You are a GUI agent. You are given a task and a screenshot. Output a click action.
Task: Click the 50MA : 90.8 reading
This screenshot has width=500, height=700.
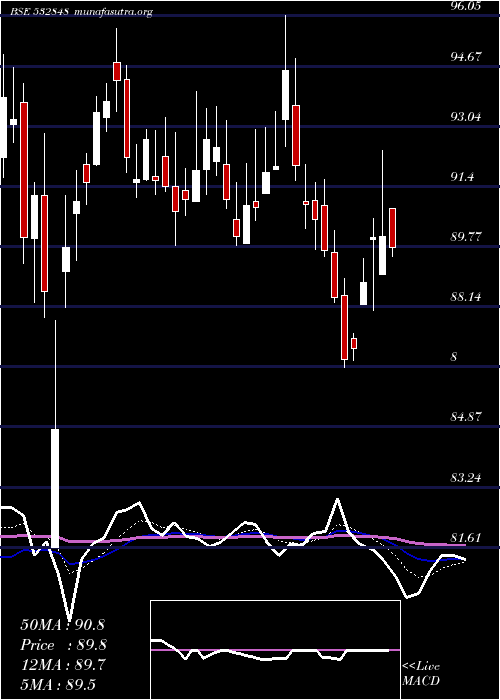click(62, 625)
